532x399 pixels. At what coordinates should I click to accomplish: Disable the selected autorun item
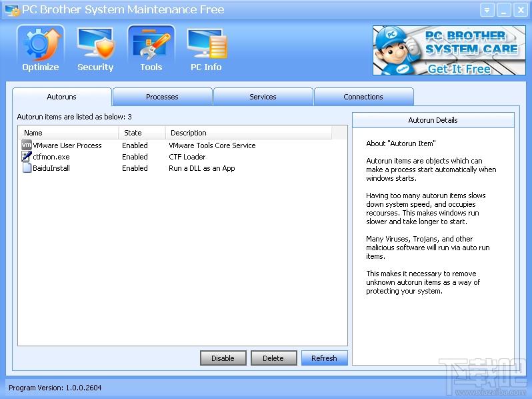point(223,358)
